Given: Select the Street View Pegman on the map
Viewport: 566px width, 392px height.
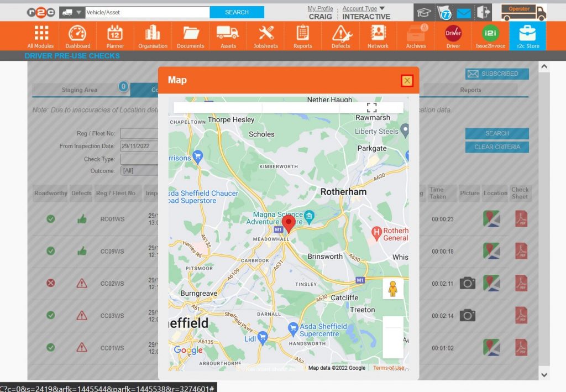Looking at the screenshot, I should tap(392, 289).
